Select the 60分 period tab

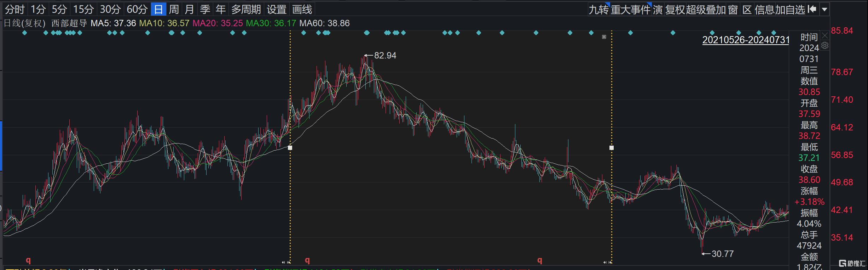[137, 10]
